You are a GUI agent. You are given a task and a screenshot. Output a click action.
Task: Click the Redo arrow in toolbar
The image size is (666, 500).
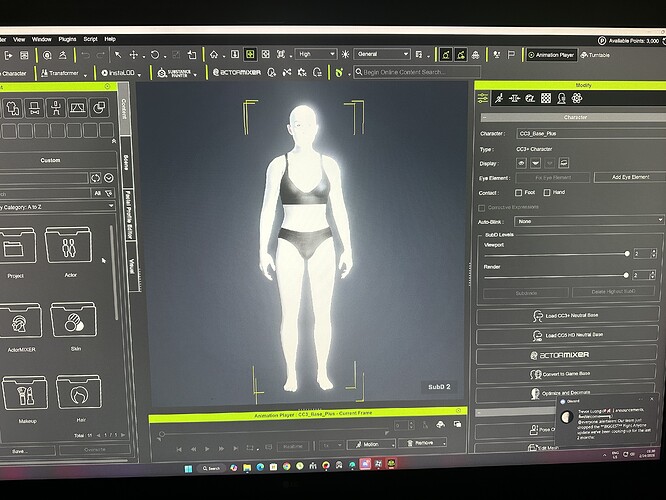click(x=101, y=55)
